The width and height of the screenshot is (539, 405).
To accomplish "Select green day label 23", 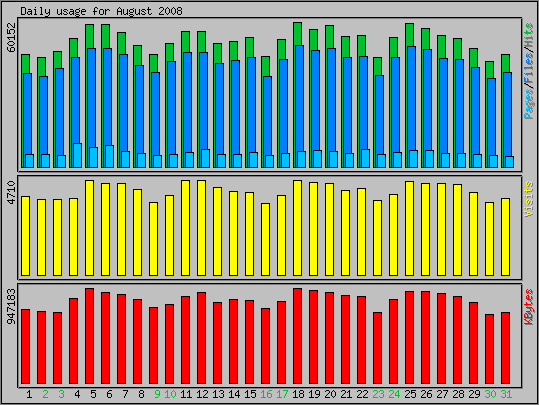I will coord(378,394).
